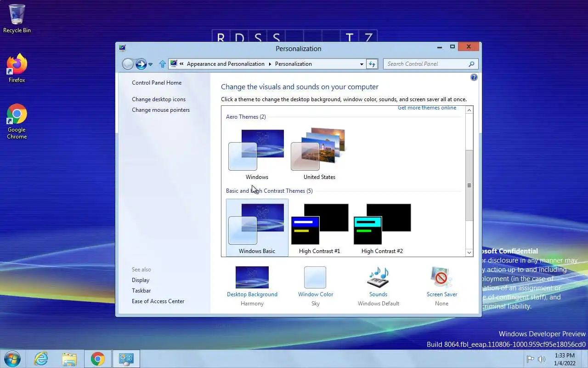The image size is (588, 368).
Task: Open the Desktop Background icon
Action: click(x=252, y=277)
